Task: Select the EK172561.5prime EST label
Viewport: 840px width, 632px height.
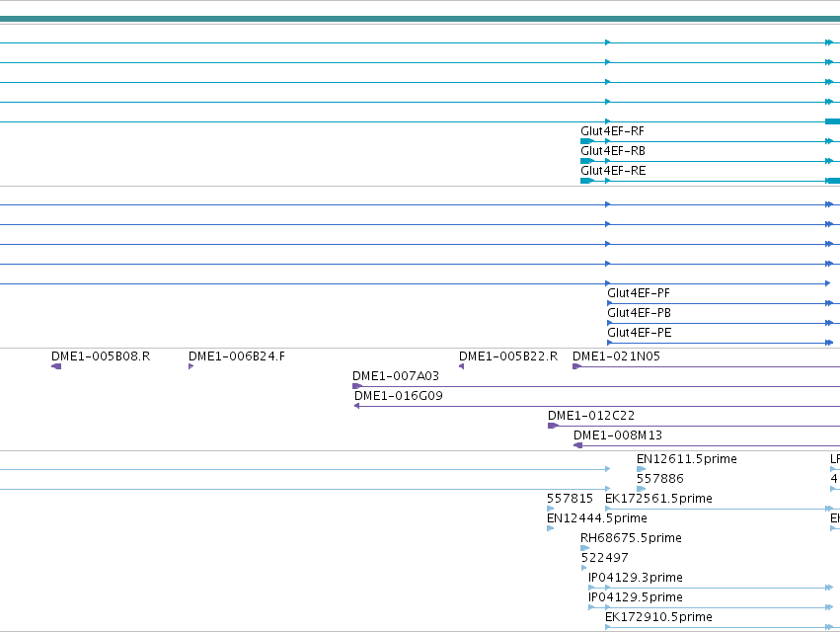Action: point(659,499)
